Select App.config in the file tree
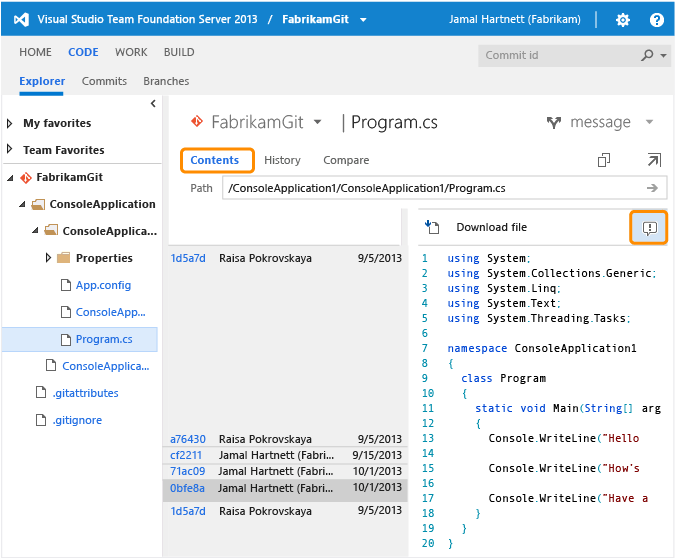Screen dimensions: 675x558 pos(103,285)
